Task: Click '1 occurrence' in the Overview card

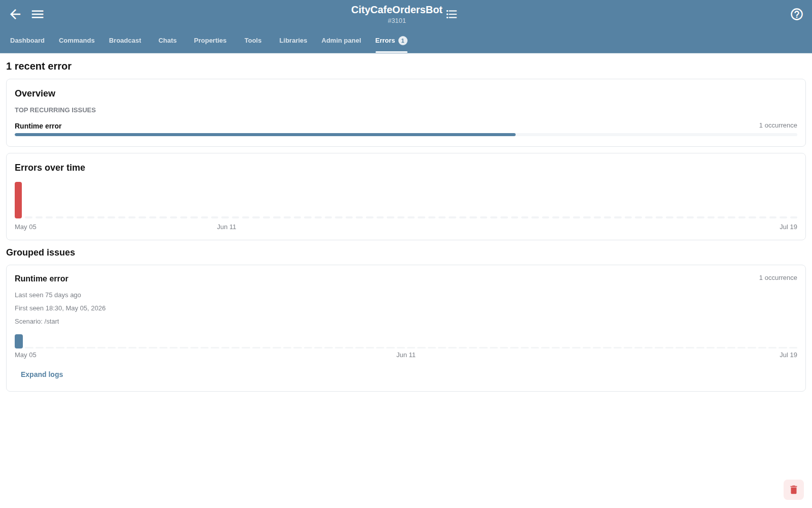Action: pos(778,125)
